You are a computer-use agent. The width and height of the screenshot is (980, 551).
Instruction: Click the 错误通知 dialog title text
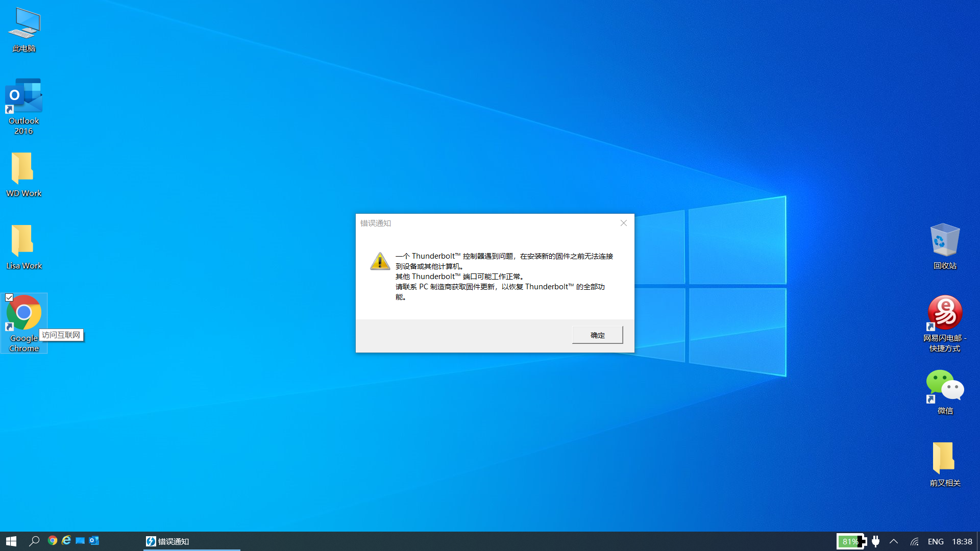[x=376, y=223]
